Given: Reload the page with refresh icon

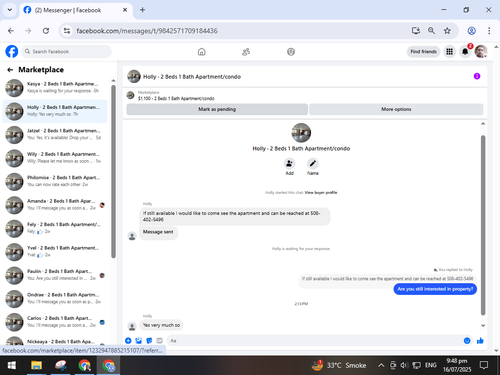Looking at the screenshot, I should pos(46,31).
